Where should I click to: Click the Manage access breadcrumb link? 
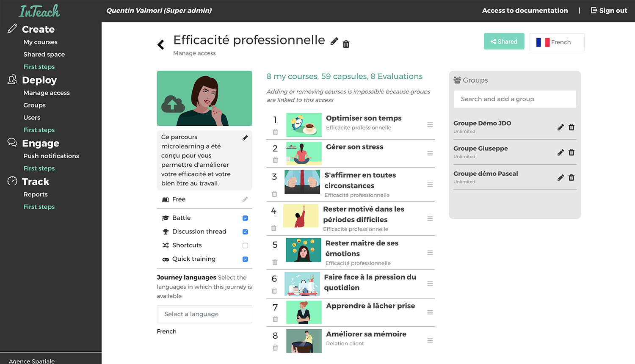[x=194, y=53]
